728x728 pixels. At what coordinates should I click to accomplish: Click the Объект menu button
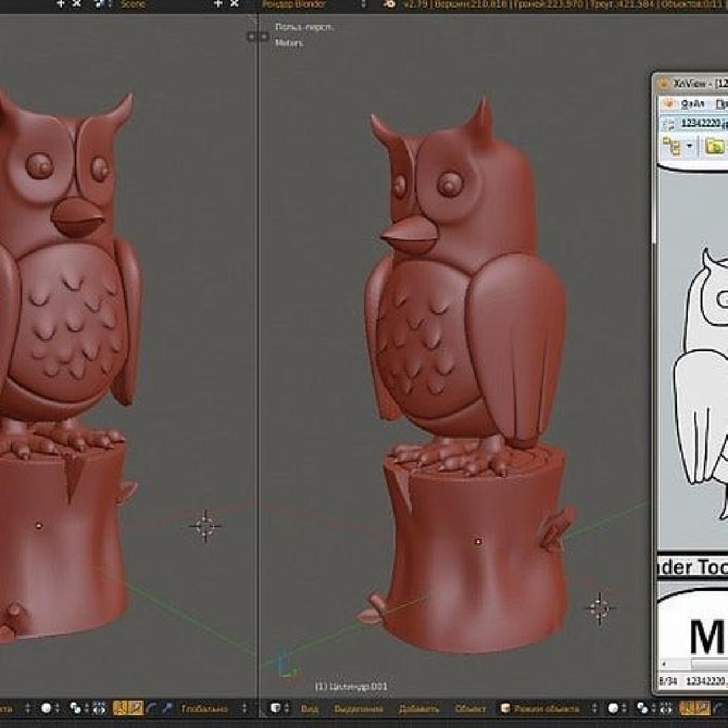[471, 708]
